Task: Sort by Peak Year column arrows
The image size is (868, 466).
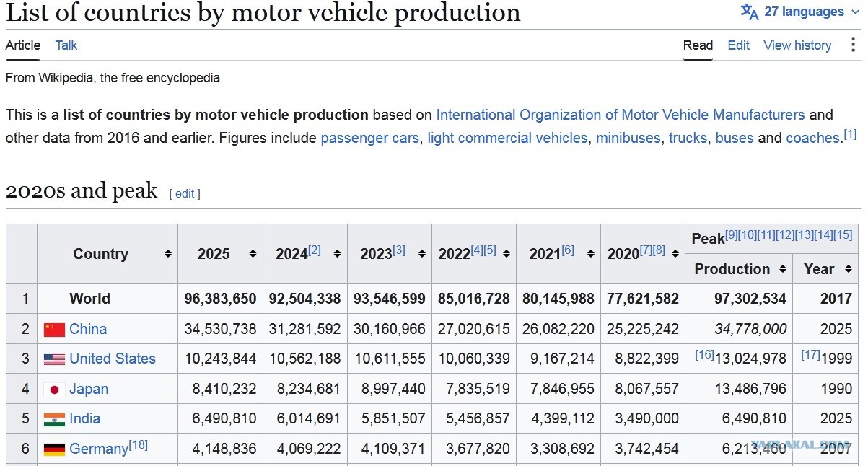Action: pos(848,269)
